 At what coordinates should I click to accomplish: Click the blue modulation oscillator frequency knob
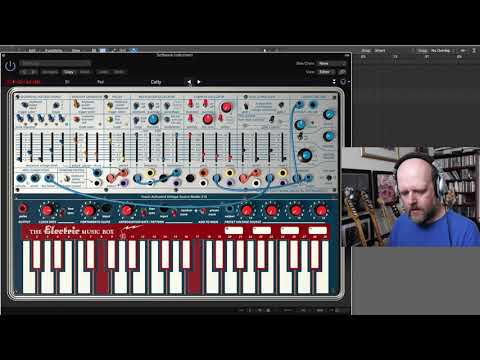(x=153, y=119)
